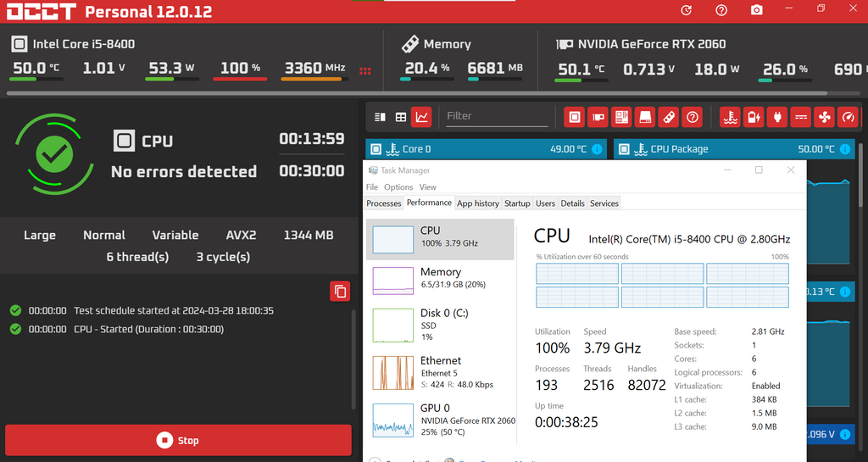Switch to the Processes tab in Task Manager
This screenshot has height=462, width=868.
point(384,203)
